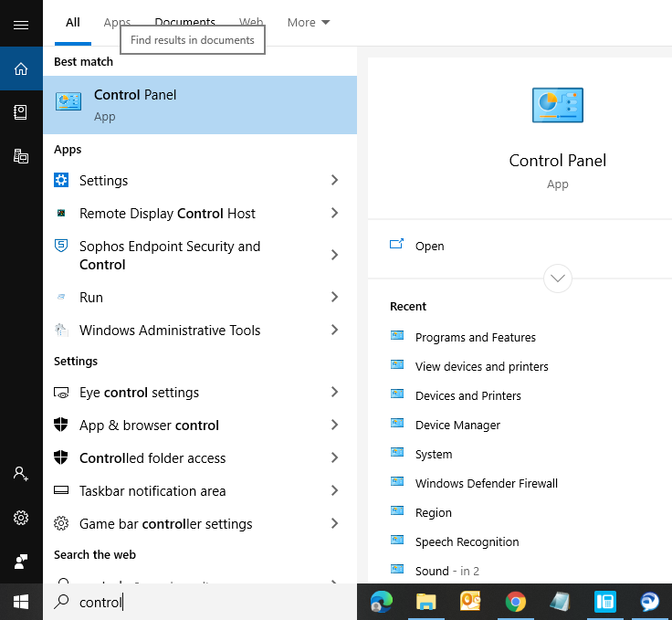This screenshot has width=672, height=620.
Task: Open recent Programs and Features
Action: tap(476, 337)
